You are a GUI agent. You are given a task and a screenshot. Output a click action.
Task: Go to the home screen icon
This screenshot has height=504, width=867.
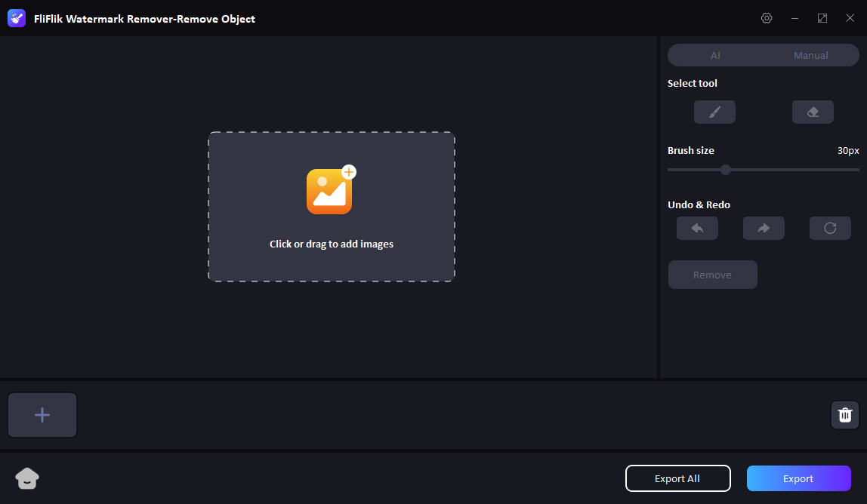point(27,478)
